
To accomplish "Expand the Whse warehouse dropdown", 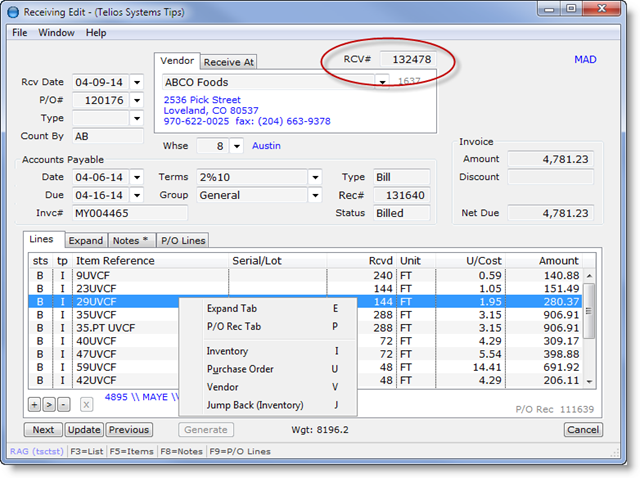I will pyautogui.click(x=236, y=146).
